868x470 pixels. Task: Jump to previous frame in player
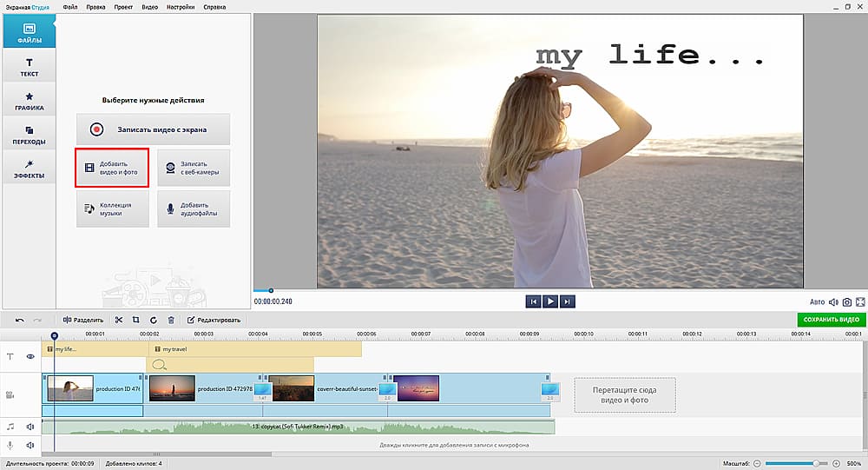tap(533, 301)
